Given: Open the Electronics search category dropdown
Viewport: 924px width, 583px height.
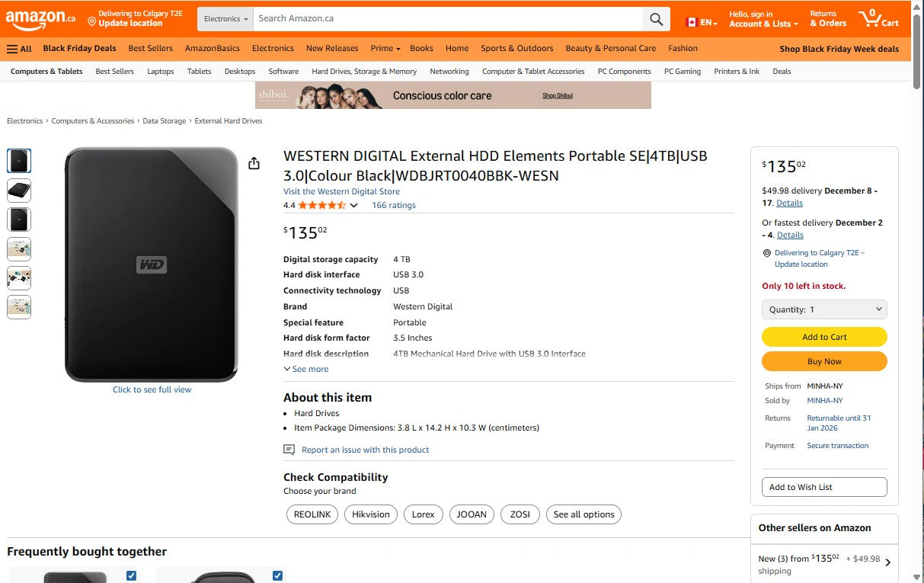Looking at the screenshot, I should pyautogui.click(x=224, y=18).
